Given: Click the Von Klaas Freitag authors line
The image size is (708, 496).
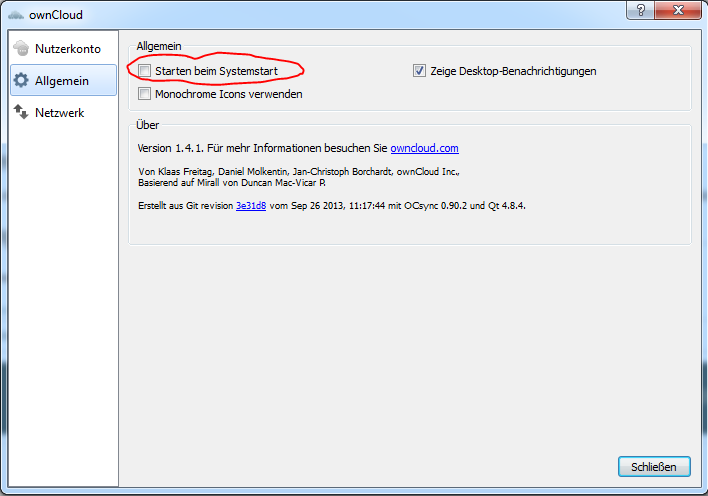Looking at the screenshot, I should [299, 172].
